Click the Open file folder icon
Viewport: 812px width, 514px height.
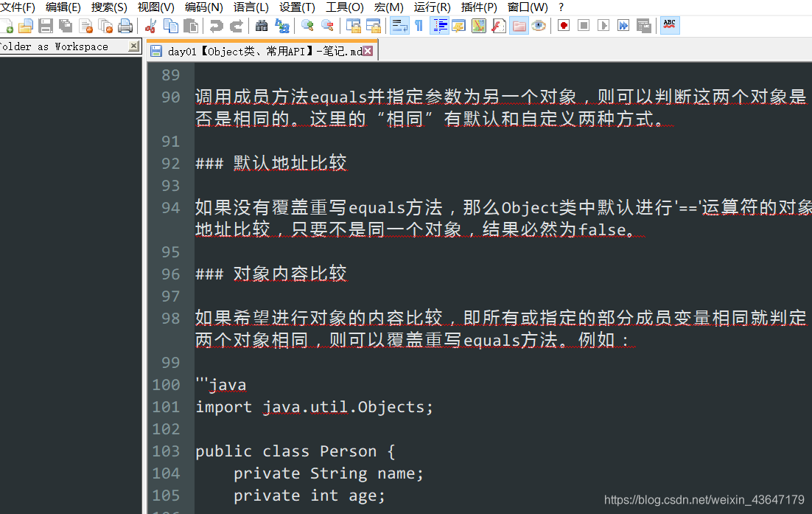click(25, 25)
